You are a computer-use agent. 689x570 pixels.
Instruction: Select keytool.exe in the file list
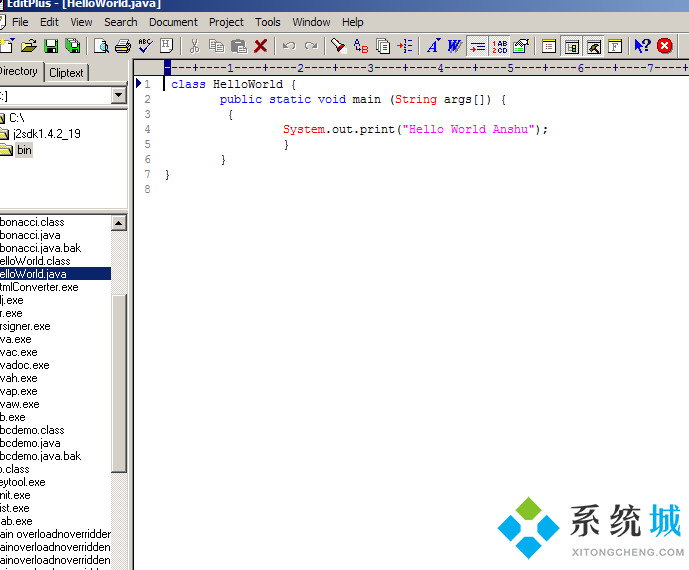pos(23,482)
